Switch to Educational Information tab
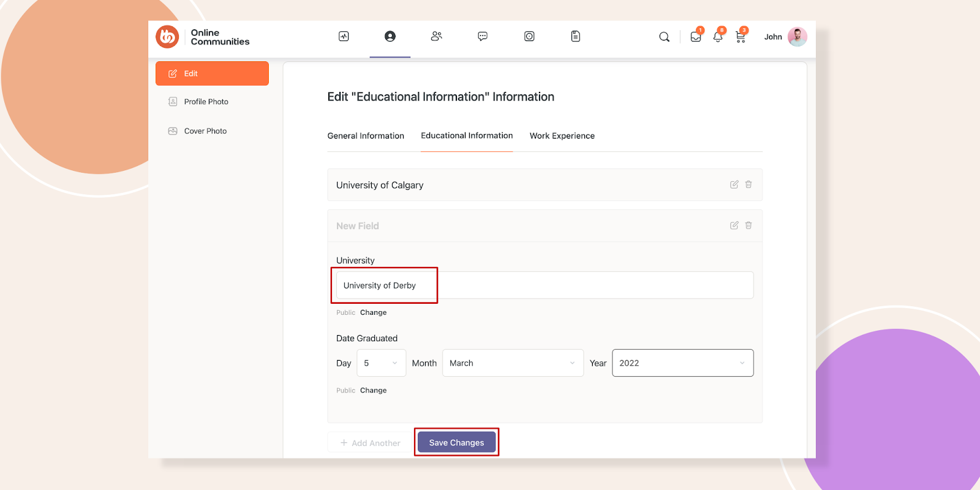 click(x=467, y=135)
